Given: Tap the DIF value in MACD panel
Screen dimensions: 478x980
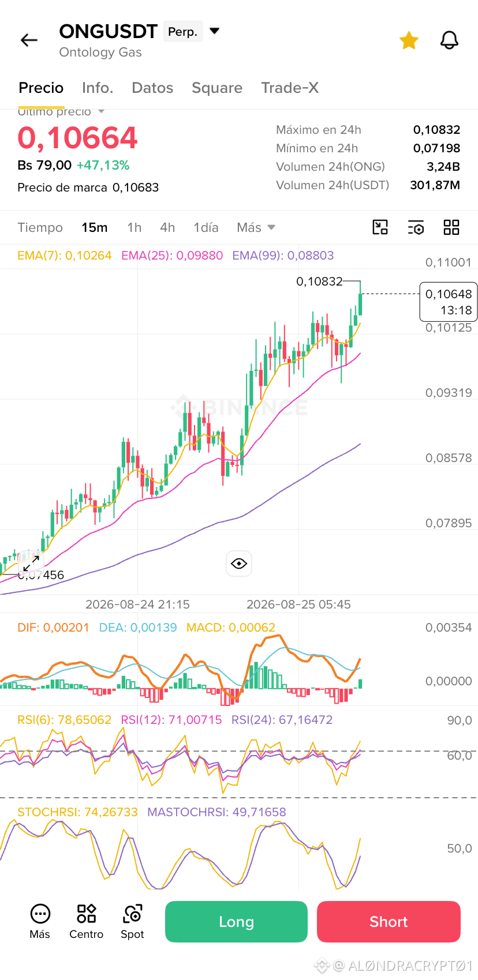Looking at the screenshot, I should [x=53, y=628].
